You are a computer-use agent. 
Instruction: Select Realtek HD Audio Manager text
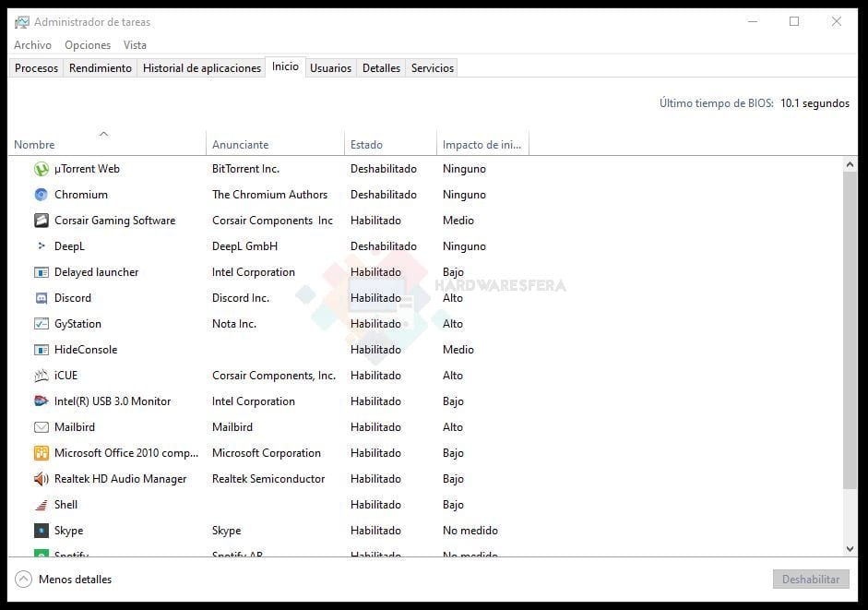pos(120,479)
